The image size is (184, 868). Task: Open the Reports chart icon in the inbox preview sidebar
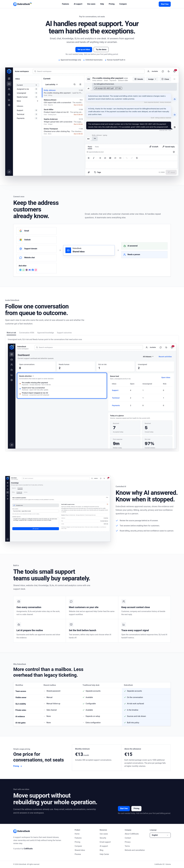pyautogui.click(x=9, y=100)
